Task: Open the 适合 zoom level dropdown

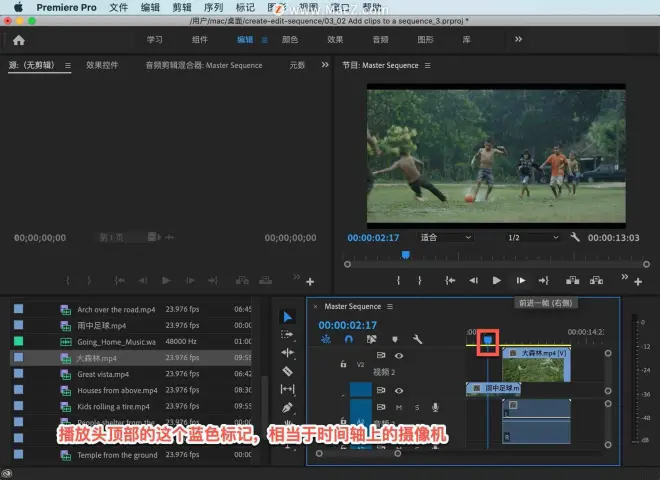Action: (x=445, y=237)
